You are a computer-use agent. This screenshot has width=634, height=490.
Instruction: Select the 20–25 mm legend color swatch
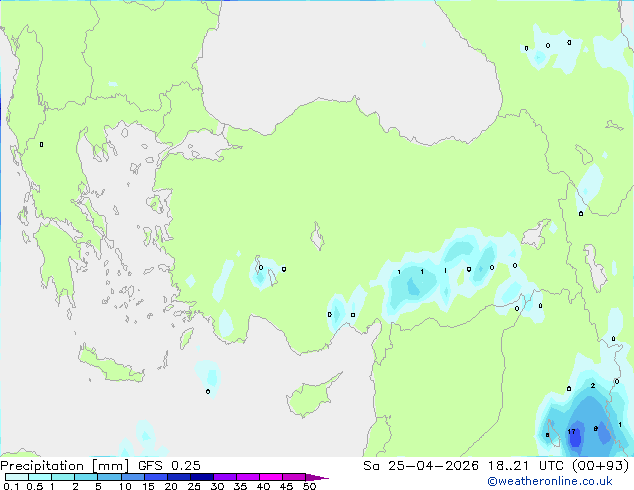179,477
